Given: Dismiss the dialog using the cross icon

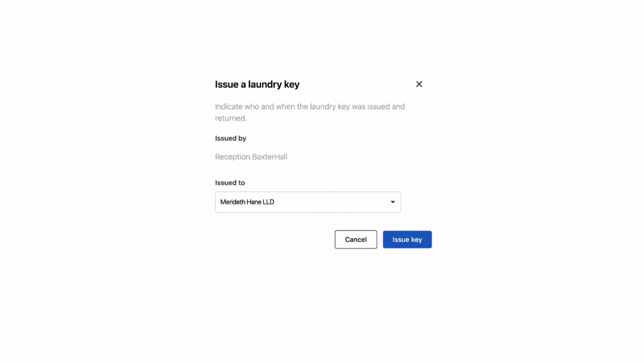Looking at the screenshot, I should [419, 84].
